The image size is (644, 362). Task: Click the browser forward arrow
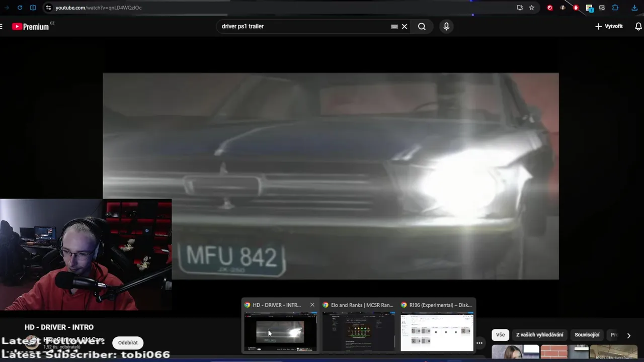pyautogui.click(x=7, y=8)
